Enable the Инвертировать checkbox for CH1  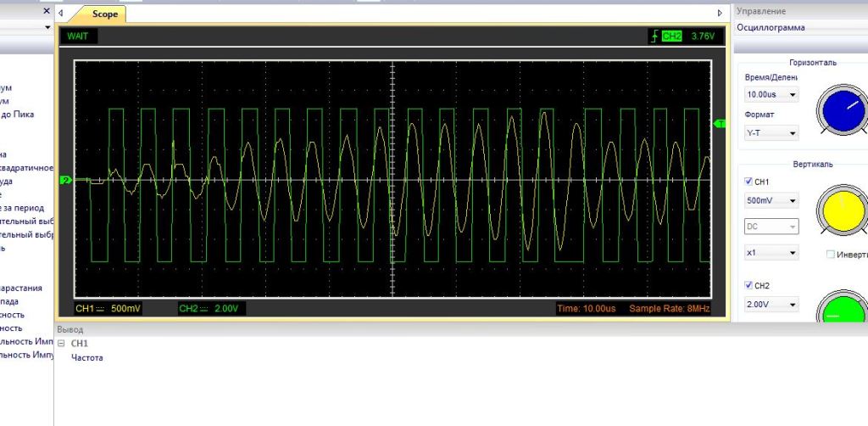pyautogui.click(x=830, y=254)
